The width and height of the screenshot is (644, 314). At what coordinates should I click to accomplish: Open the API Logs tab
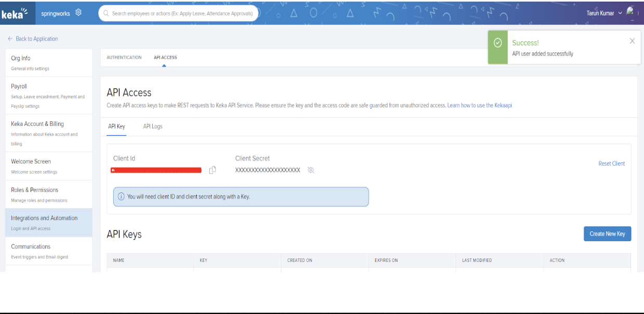153,126
